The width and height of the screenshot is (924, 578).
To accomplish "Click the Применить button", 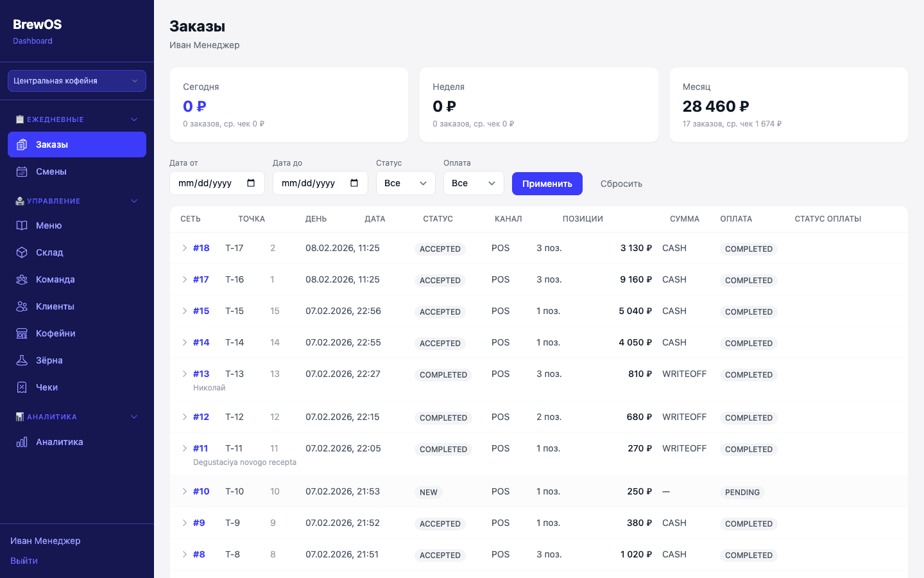I will click(547, 184).
